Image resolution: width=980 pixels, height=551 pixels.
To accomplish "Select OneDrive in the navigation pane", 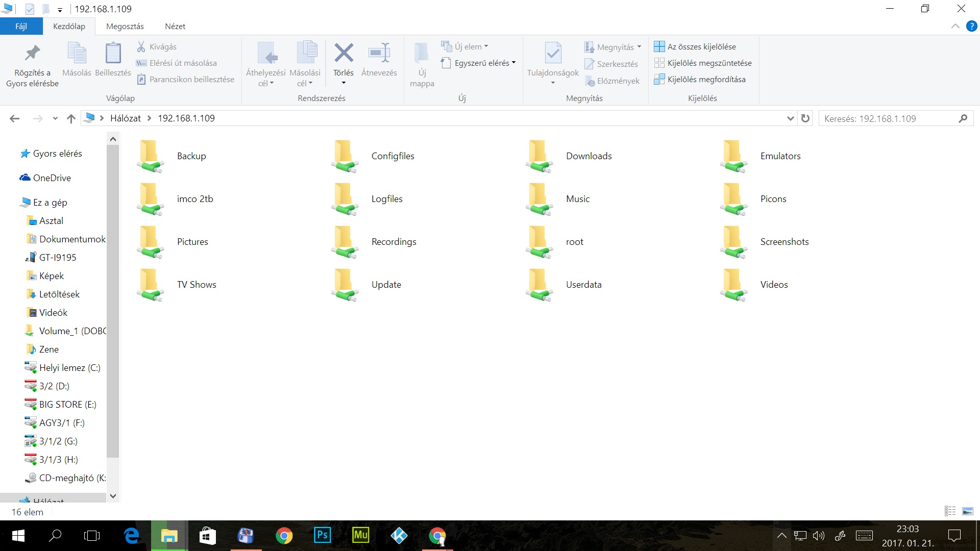I will click(x=45, y=178).
